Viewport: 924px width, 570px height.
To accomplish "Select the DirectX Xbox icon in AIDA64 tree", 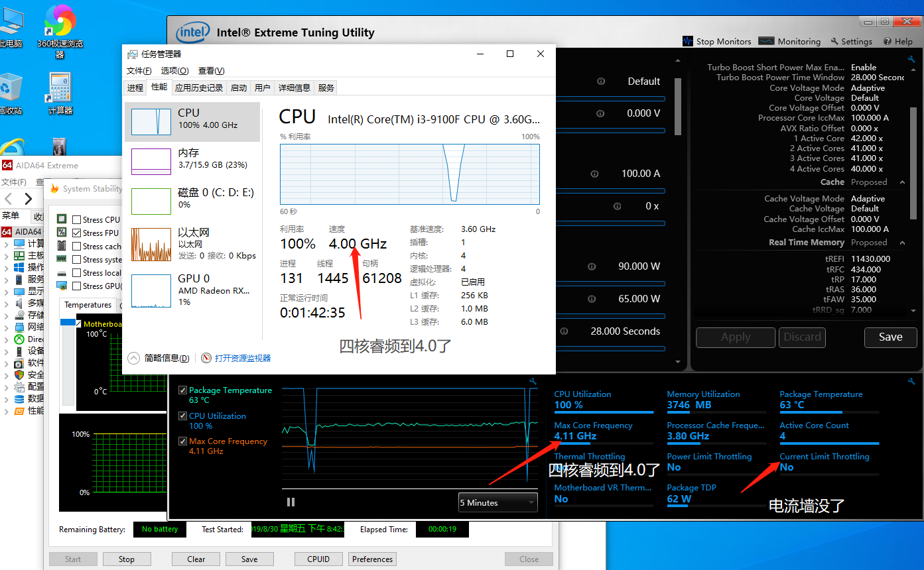I will coord(19,339).
